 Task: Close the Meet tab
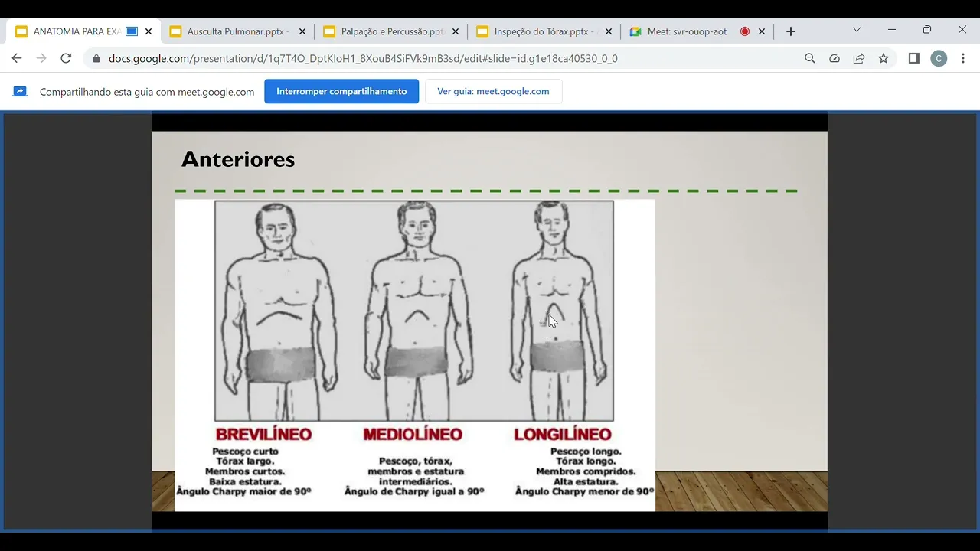coord(761,31)
